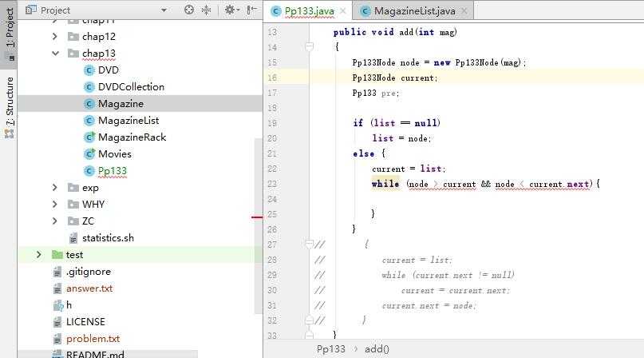Viewport: 644px width, 358px height.
Task: Switch to the MagazineList.java tab
Action: pyautogui.click(x=414, y=11)
